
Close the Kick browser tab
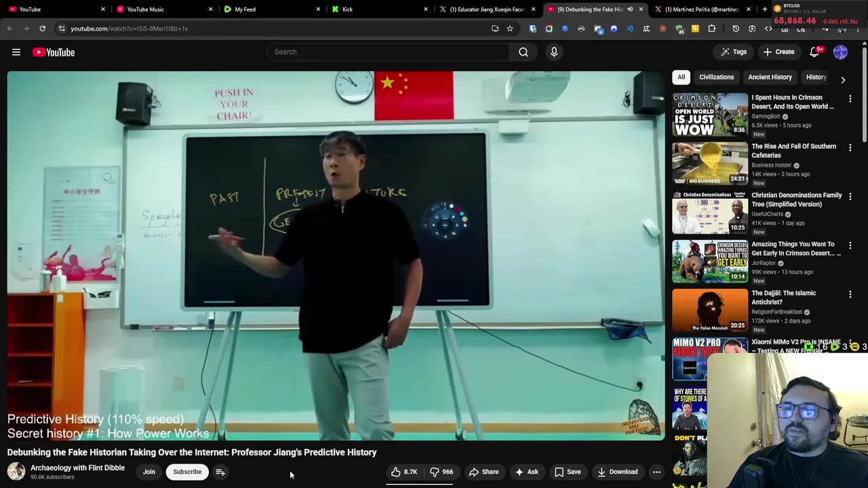[426, 9]
